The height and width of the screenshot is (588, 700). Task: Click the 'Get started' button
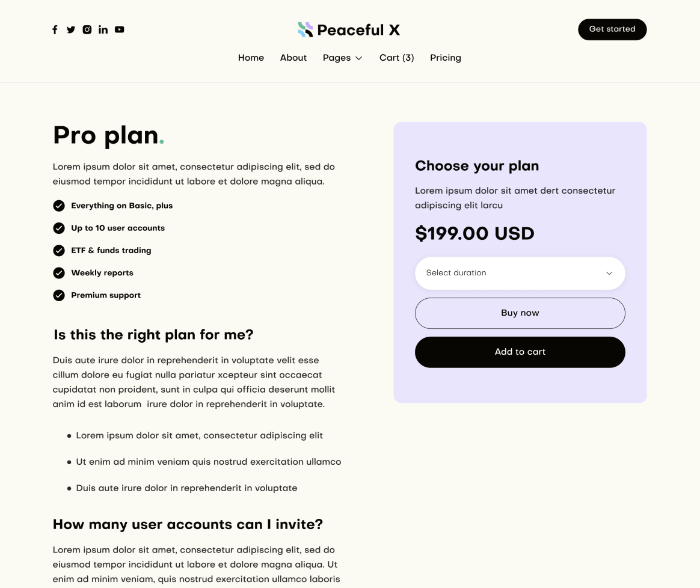tap(612, 29)
